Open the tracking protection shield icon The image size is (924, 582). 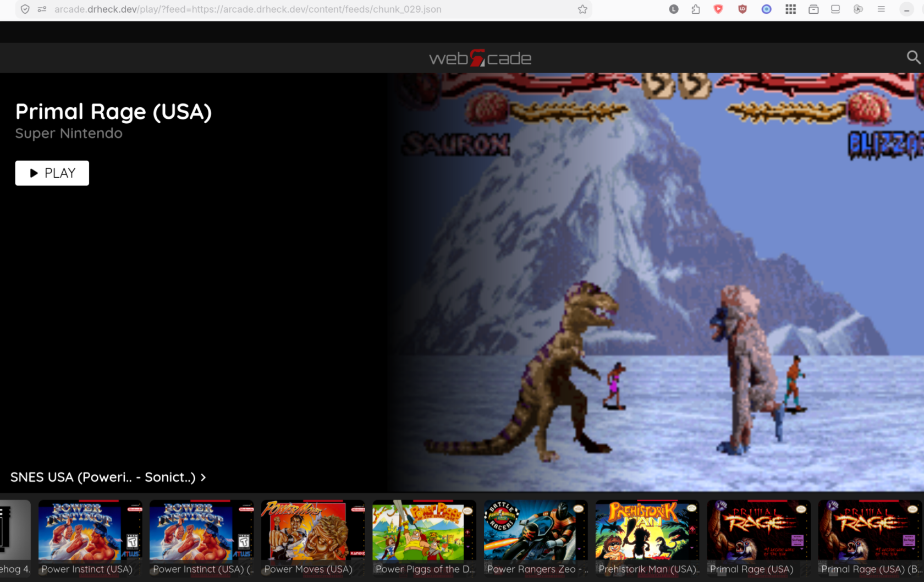point(25,9)
